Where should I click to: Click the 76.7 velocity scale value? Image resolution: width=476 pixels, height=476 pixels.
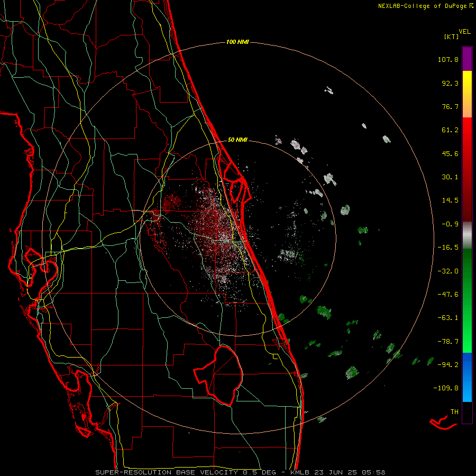point(450,106)
